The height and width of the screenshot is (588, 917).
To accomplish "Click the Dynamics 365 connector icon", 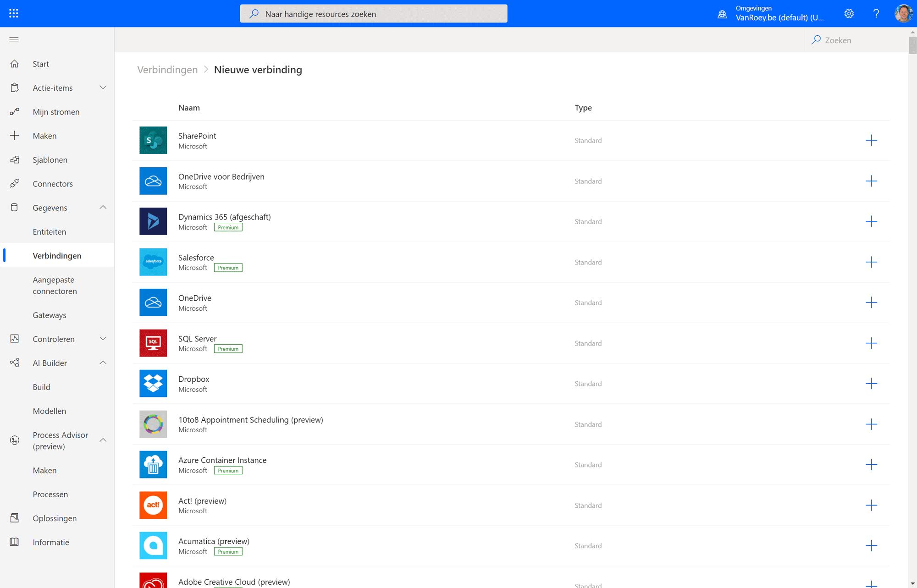I will [x=153, y=221].
